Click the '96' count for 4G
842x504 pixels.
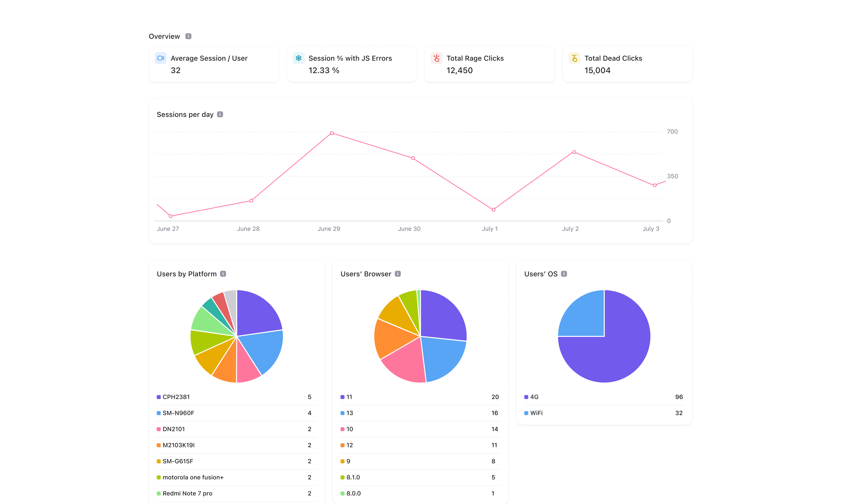679,397
